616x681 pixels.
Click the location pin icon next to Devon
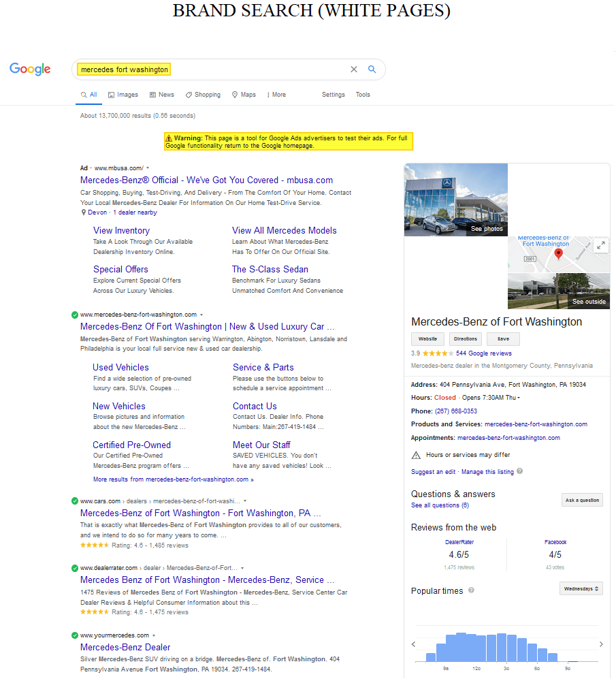[83, 212]
